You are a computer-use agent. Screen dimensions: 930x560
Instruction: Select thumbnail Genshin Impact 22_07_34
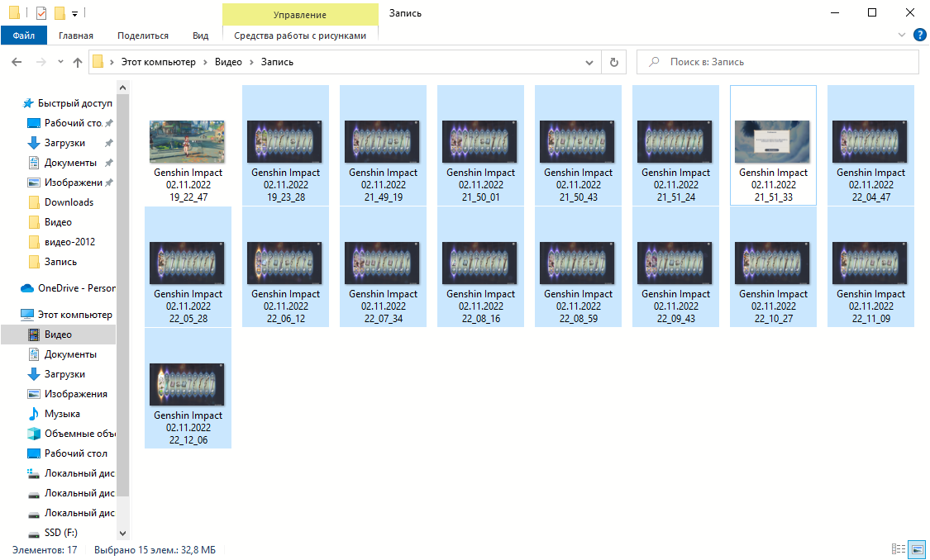coord(383,267)
